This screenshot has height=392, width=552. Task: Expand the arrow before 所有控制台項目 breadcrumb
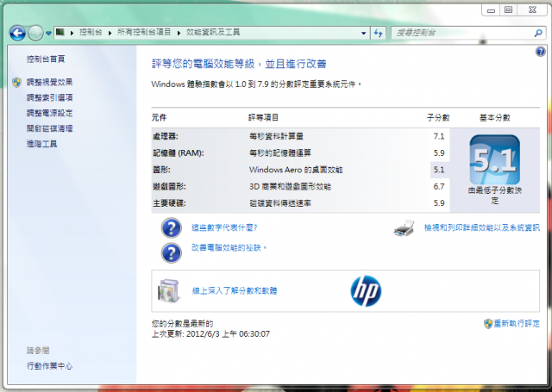pyautogui.click(x=110, y=33)
